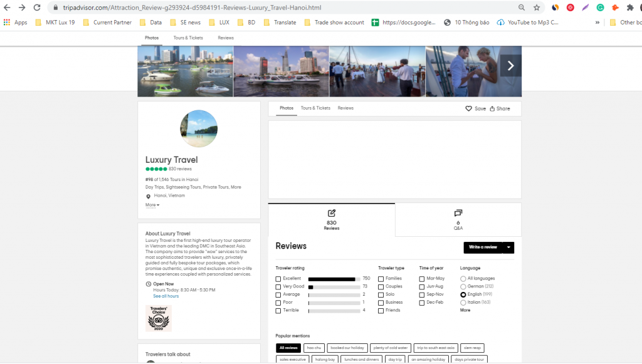
Task: Click the Write a review button
Action: click(x=483, y=247)
